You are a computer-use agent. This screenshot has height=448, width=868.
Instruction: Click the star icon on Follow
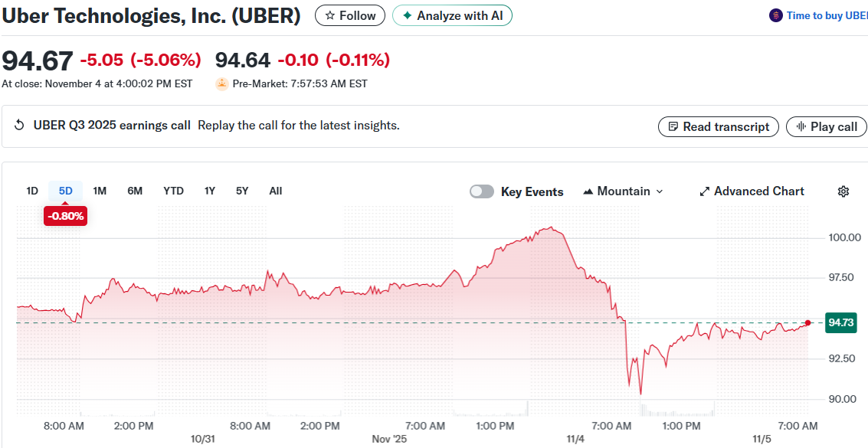[329, 15]
